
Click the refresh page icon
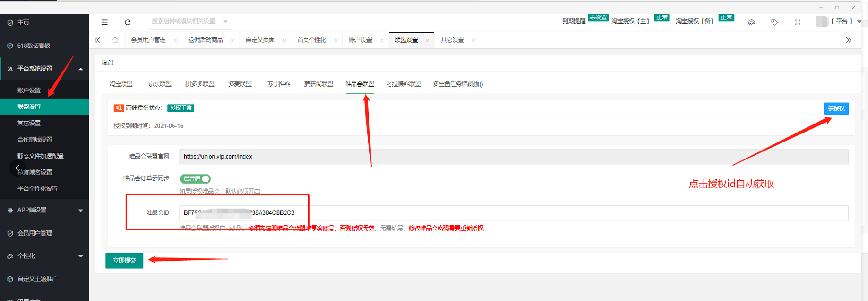(x=128, y=22)
